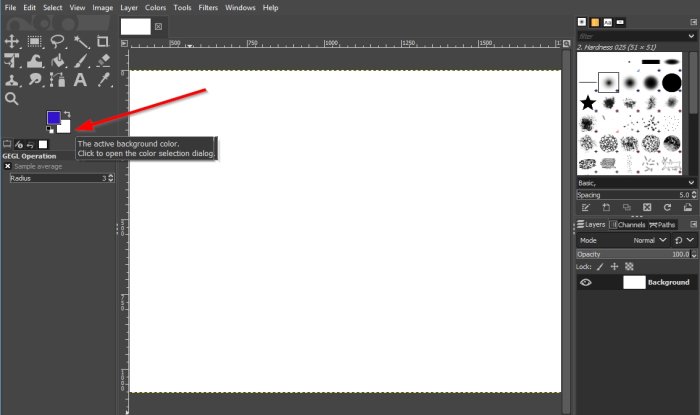The image size is (700, 415).
Task: Choose the black star brush
Action: coord(588,103)
